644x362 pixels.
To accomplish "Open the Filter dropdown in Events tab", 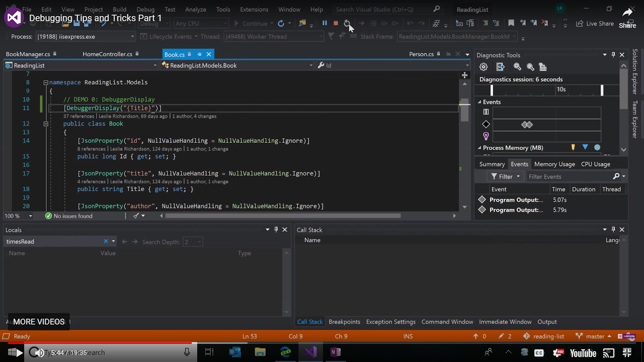I will [505, 177].
